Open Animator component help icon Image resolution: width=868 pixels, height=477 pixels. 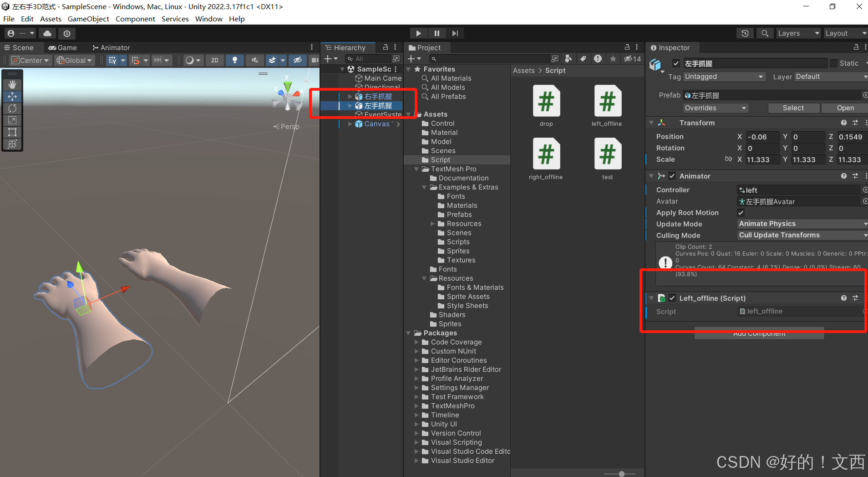coord(844,176)
